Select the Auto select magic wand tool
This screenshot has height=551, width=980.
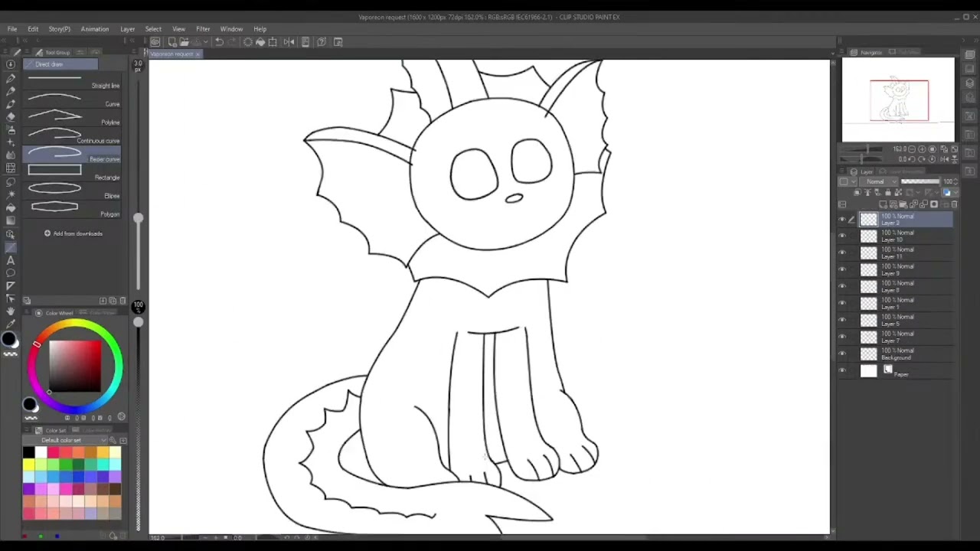coord(11,195)
